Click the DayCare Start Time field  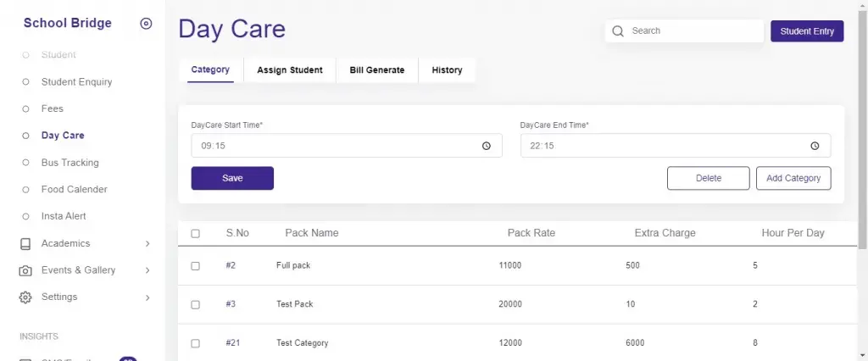[347, 146]
